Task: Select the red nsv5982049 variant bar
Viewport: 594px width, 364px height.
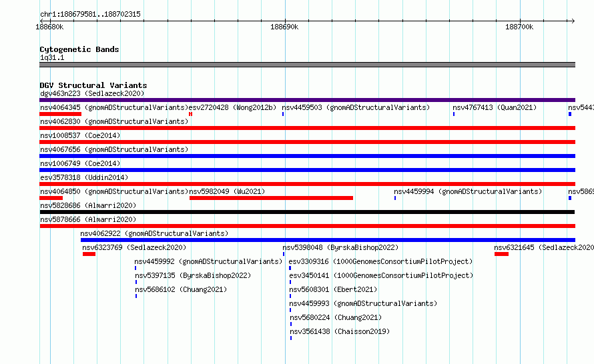Action: tap(271, 198)
